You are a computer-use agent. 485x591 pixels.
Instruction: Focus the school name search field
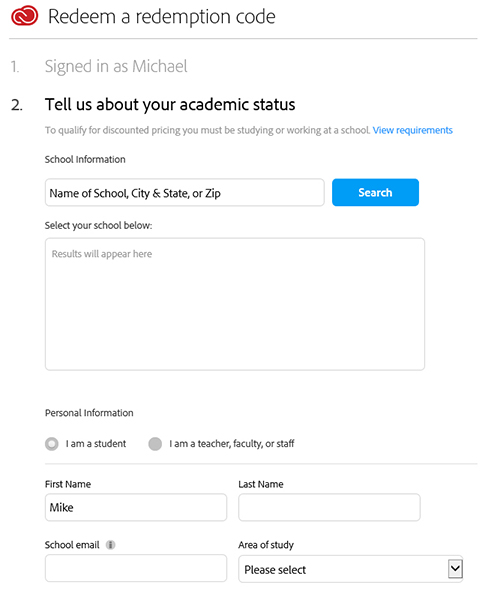(x=185, y=193)
